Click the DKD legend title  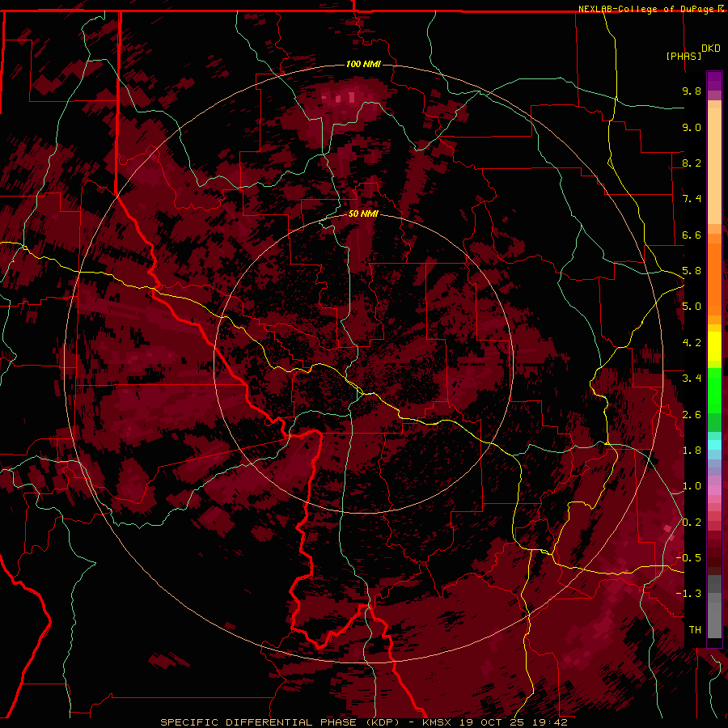tap(711, 49)
